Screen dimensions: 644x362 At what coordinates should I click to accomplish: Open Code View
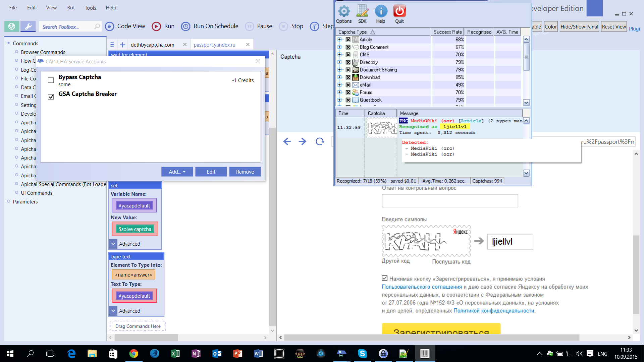125,26
